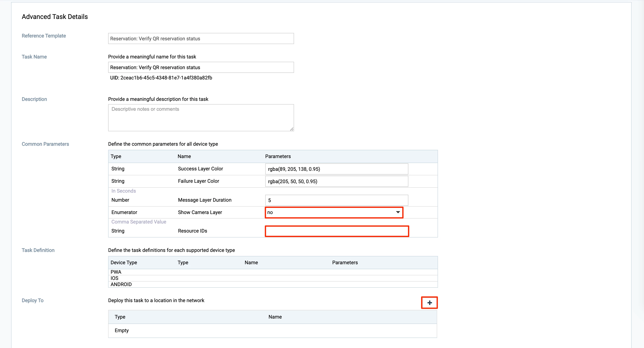
Task: Click the Parameters header in Task Definition
Action: 345,263
